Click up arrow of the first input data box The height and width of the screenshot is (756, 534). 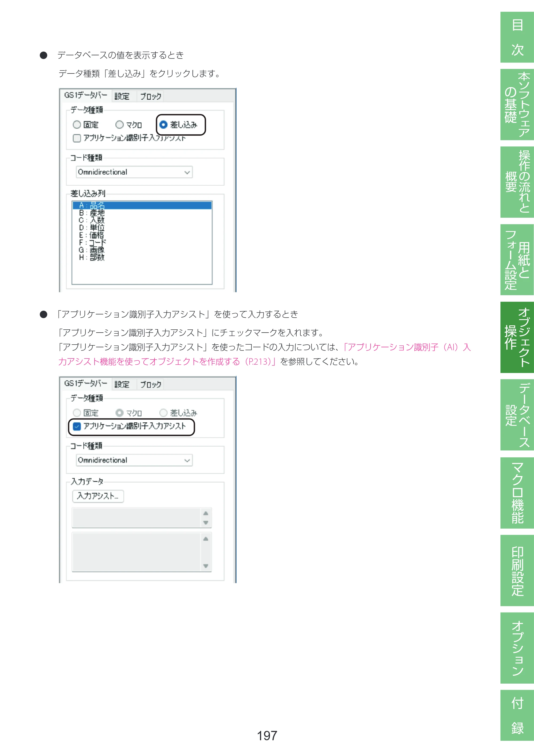coord(206,513)
